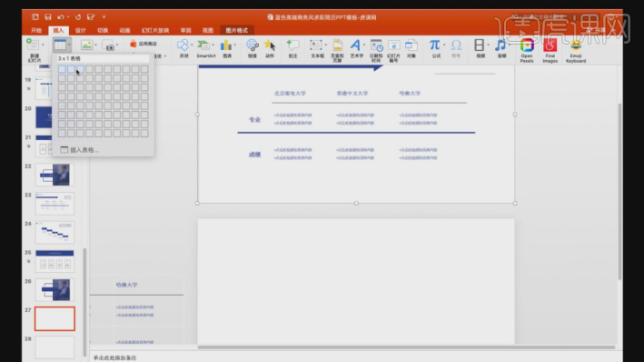Select slide 22 thumbnail
This screenshot has width=644, height=362.
pyautogui.click(x=54, y=175)
